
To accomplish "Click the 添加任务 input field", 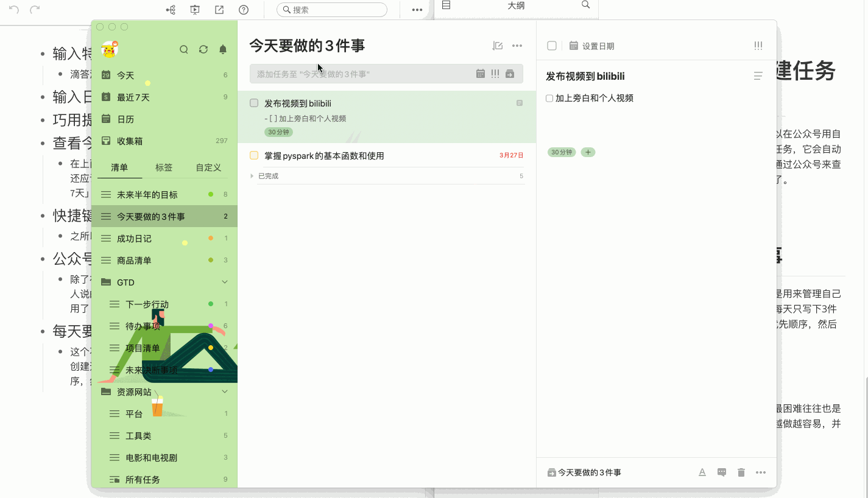I will click(363, 74).
